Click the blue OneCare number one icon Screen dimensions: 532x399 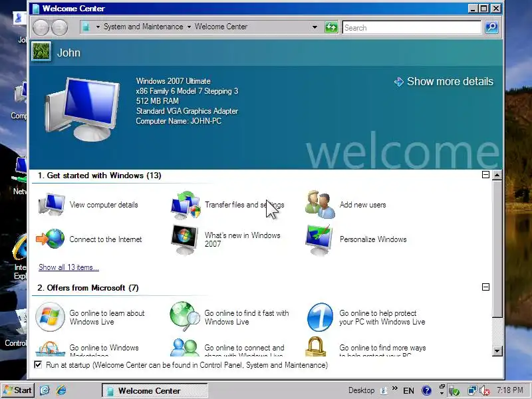click(320, 317)
